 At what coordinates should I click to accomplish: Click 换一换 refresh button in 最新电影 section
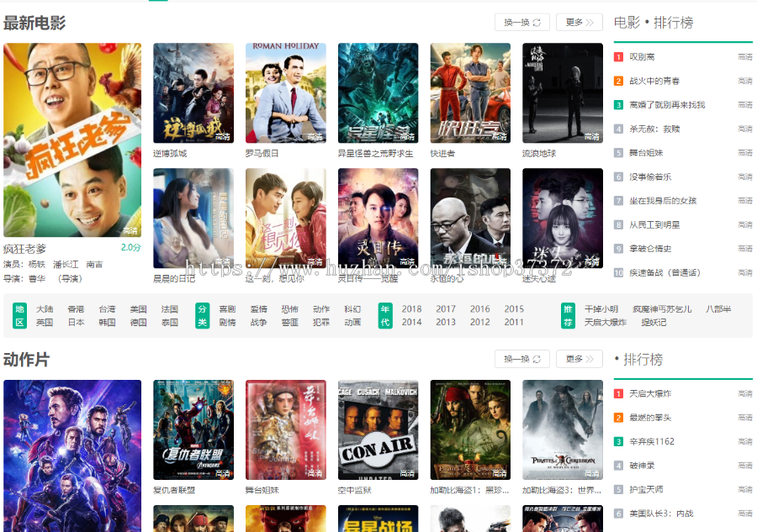click(x=521, y=22)
